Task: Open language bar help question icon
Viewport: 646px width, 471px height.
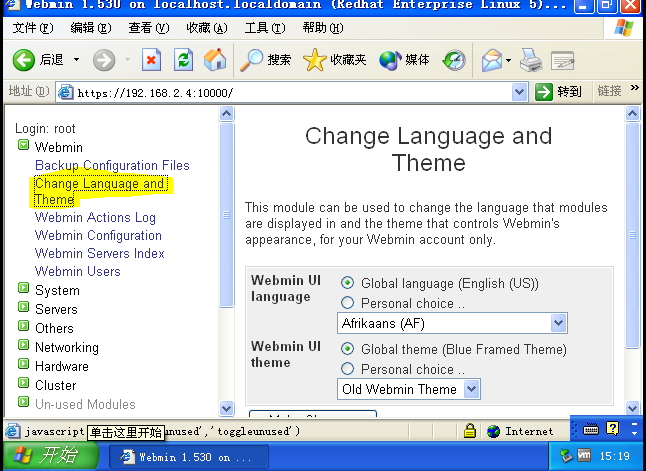Action: (x=613, y=429)
